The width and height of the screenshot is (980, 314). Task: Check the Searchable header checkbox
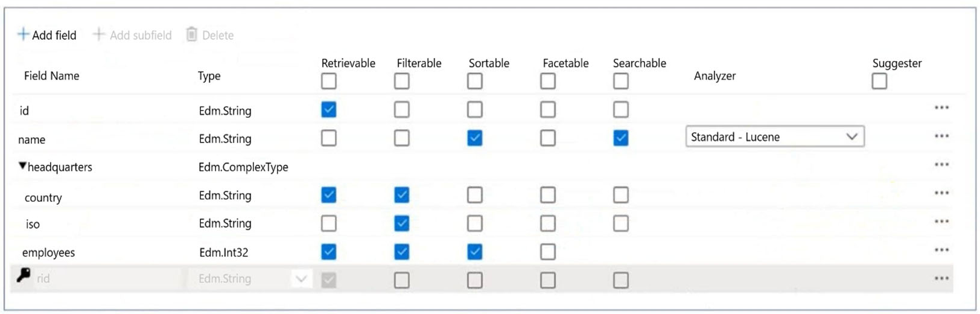[621, 81]
